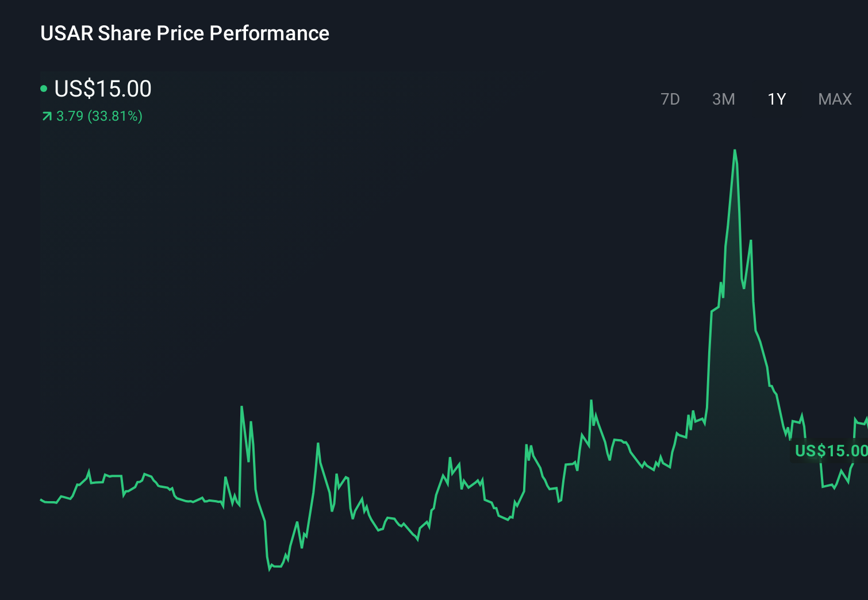
Task: Select the 3M time range
Action: click(x=723, y=99)
